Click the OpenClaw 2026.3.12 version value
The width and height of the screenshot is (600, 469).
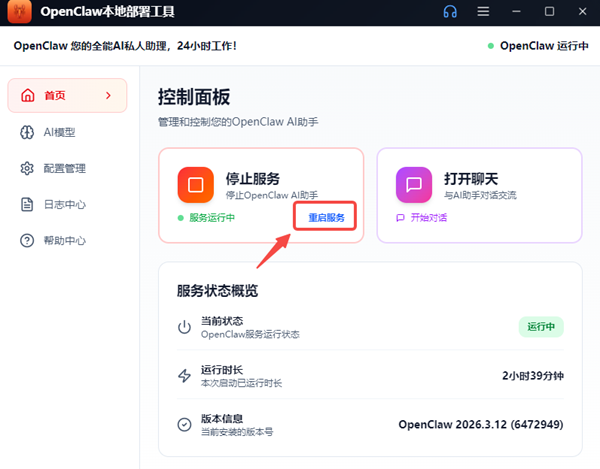pyautogui.click(x=481, y=424)
